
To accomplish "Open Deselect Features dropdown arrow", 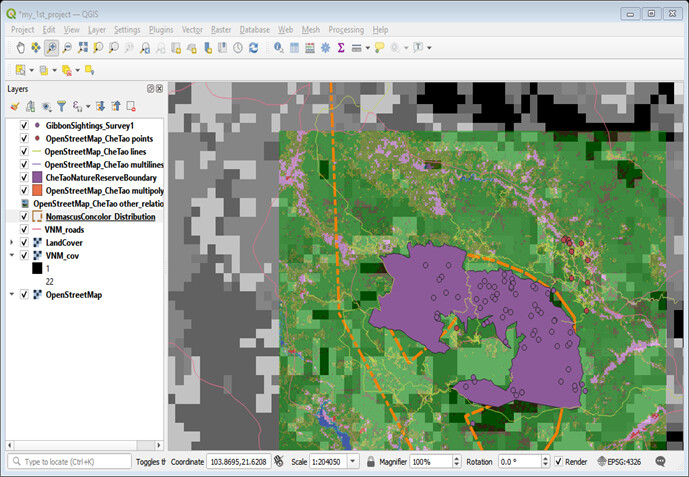I will 78,70.
